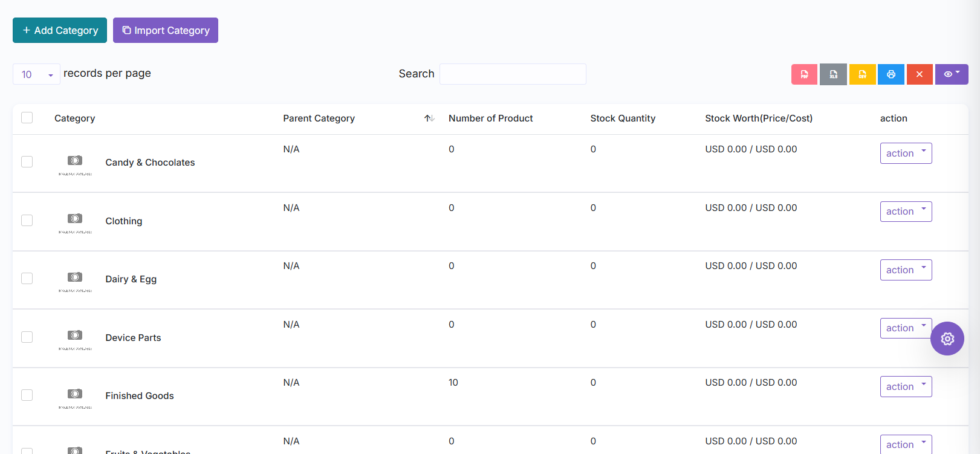Screen dimensions: 980x454
Task: Export the table as PDF
Action: pyautogui.click(x=804, y=74)
